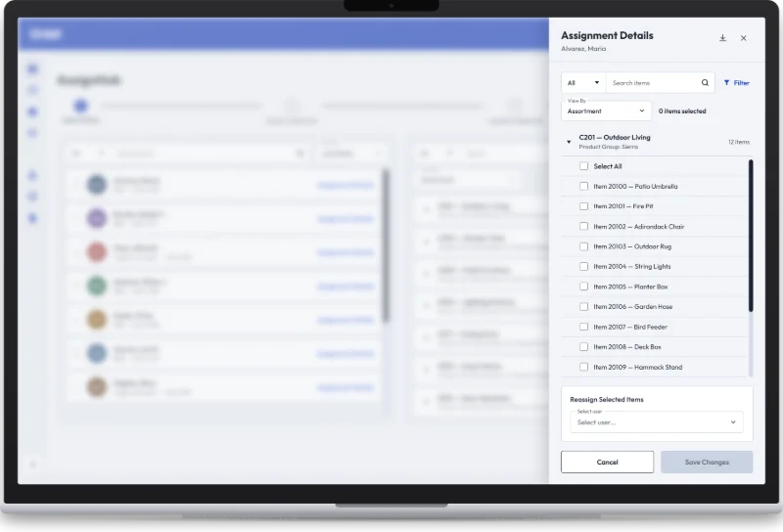Screen dimensions: 783x532
Task: Click the 'Reassign Selected Items' heading
Action: 606,400
